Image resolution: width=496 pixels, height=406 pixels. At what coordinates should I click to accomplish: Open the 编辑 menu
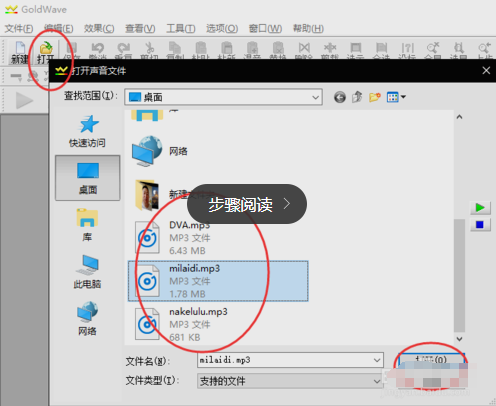point(59,29)
